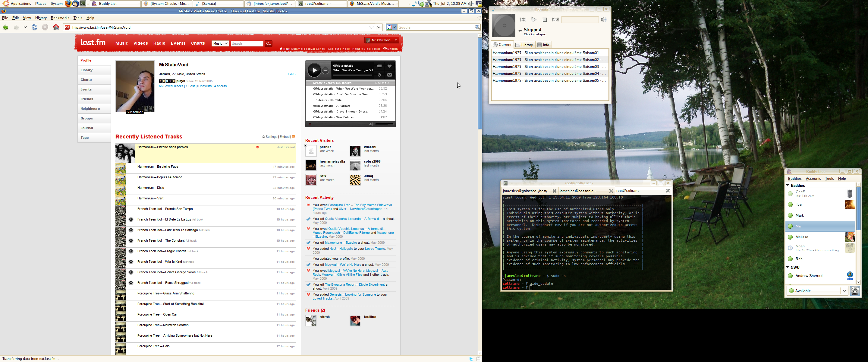Click Sonata's next track button

(555, 20)
